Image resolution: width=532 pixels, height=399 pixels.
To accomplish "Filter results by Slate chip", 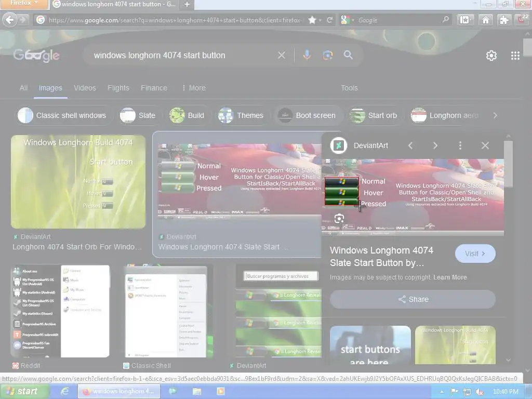I will click(x=140, y=115).
